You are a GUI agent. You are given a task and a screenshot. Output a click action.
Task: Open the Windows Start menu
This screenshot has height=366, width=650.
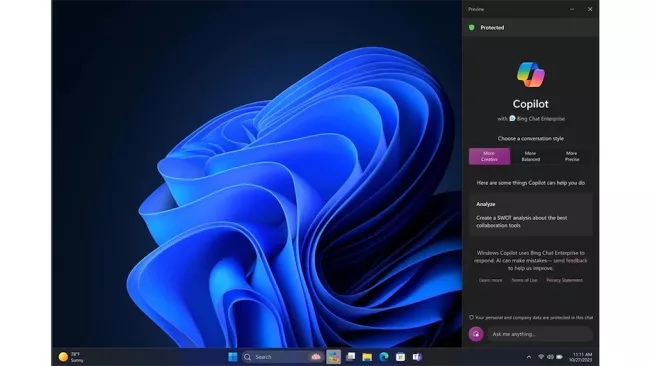click(233, 357)
